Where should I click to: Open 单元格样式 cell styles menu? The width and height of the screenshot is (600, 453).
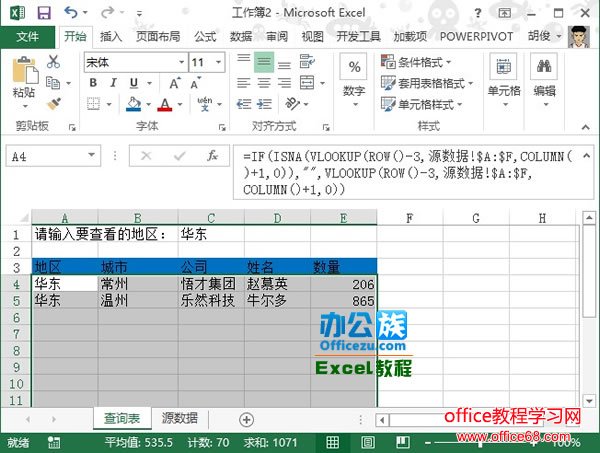tap(422, 104)
